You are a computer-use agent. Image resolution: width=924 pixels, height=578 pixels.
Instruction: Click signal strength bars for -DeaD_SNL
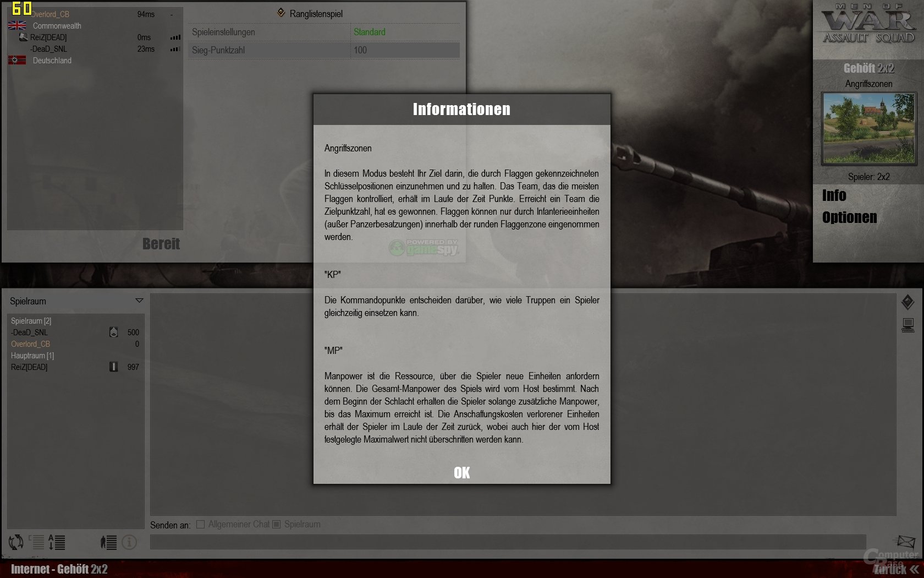pos(175,49)
